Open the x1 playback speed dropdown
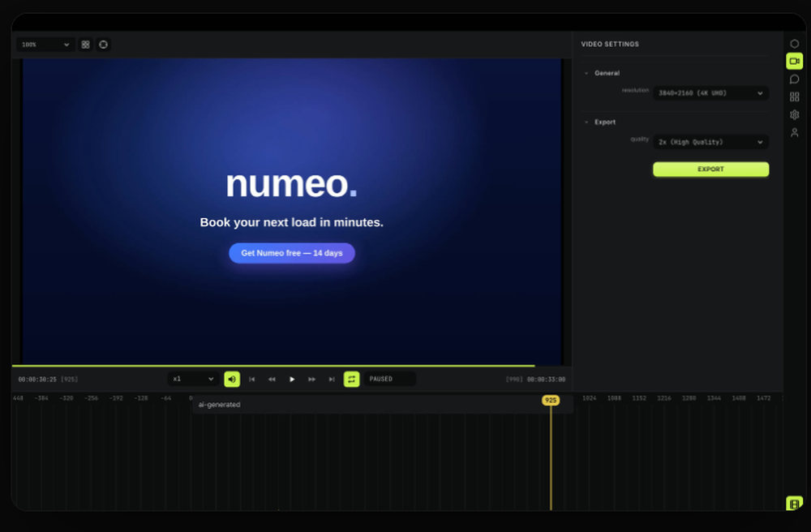Image resolution: width=811 pixels, height=532 pixels. point(193,379)
